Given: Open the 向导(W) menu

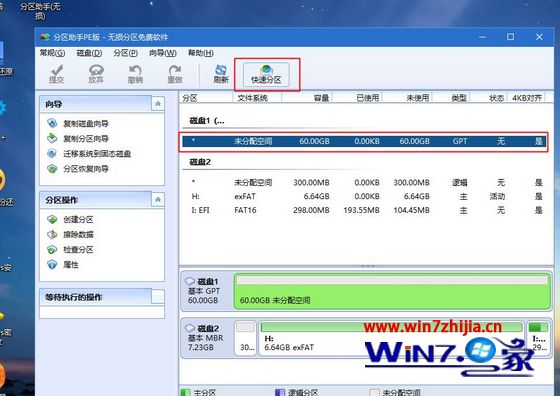Looking at the screenshot, I should click(162, 53).
